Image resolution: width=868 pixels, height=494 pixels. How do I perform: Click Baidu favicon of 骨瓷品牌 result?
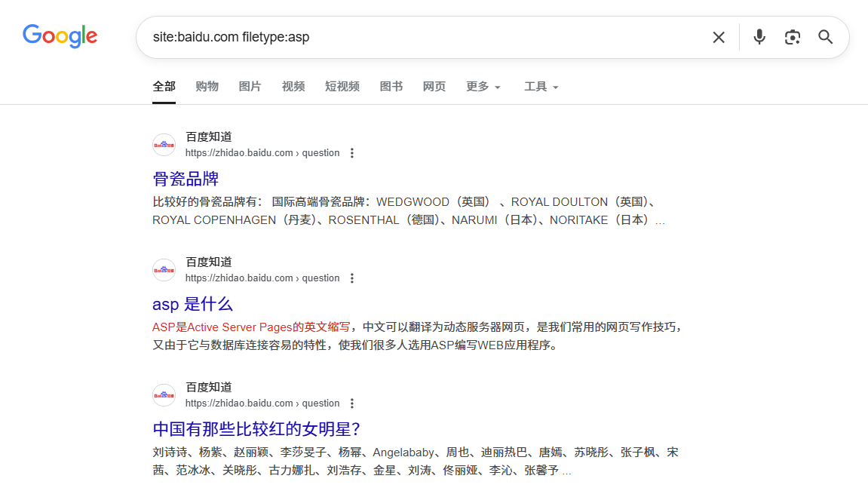tap(164, 145)
